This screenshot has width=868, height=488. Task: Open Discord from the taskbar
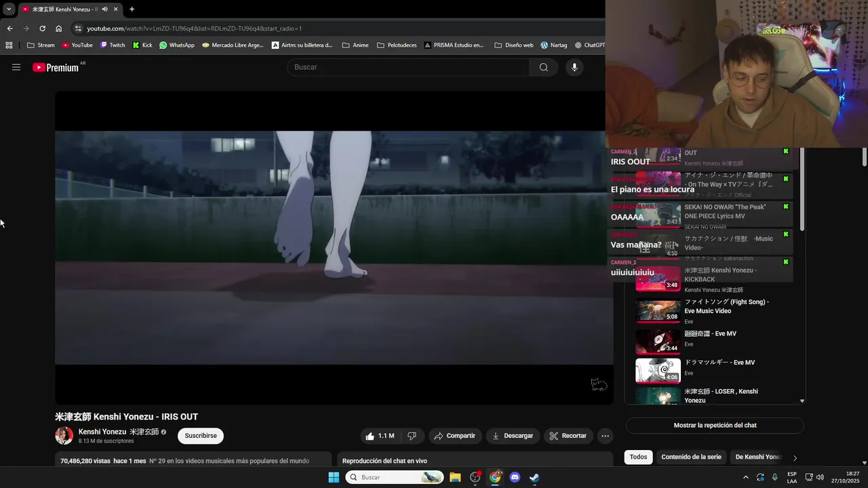515,477
